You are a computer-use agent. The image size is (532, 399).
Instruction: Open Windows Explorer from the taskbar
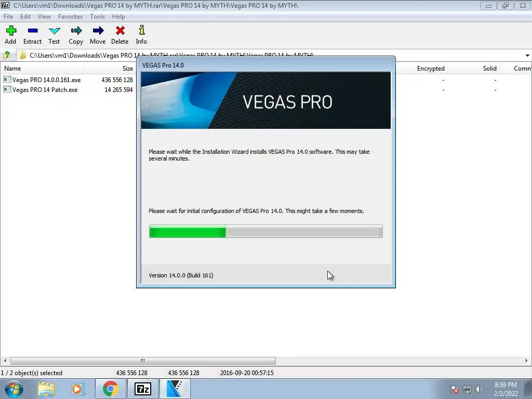pyautogui.click(x=46, y=389)
